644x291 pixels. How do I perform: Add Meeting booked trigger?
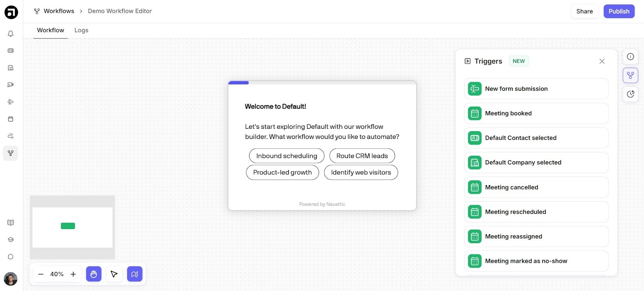(536, 114)
